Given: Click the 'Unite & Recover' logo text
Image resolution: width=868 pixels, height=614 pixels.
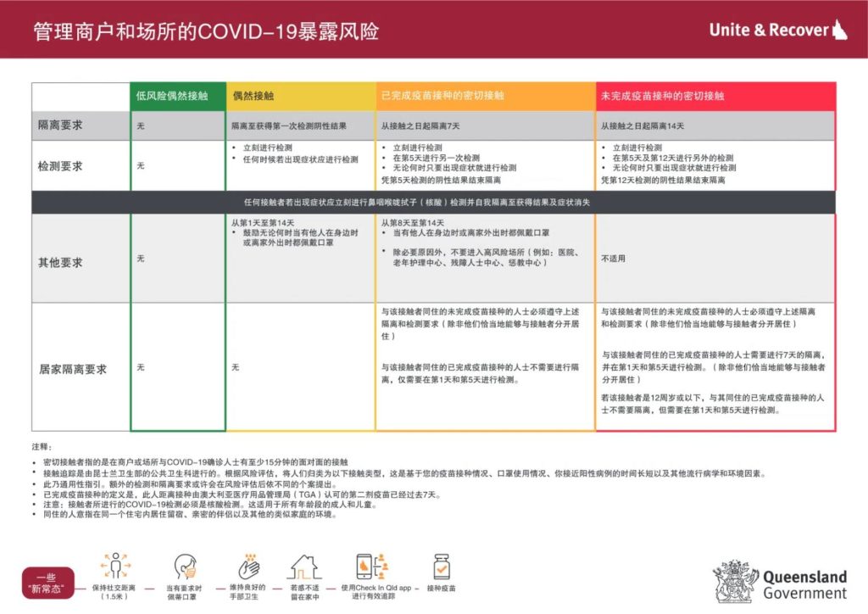Looking at the screenshot, I should (768, 30).
